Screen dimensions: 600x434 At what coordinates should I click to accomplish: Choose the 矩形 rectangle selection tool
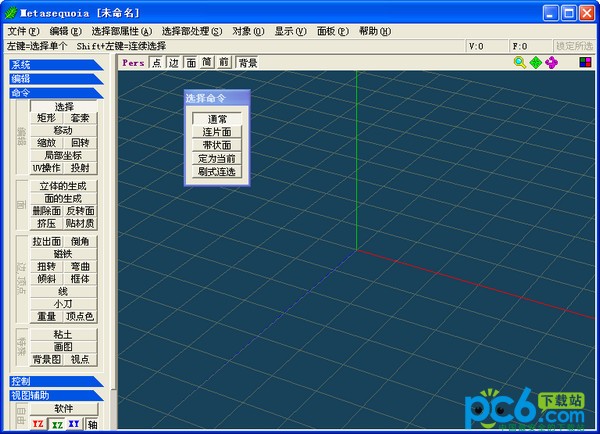click(x=46, y=118)
